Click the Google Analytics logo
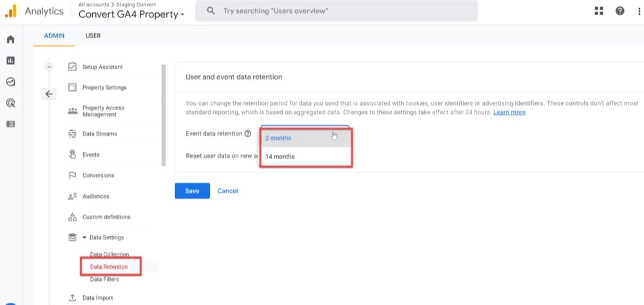Image resolution: width=644 pixels, height=305 pixels. (x=11, y=11)
